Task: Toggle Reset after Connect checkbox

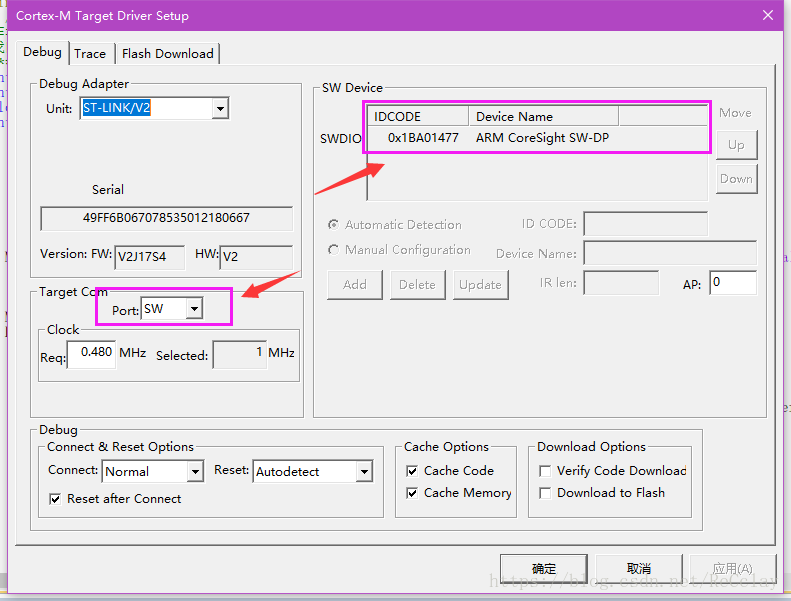Action: pyautogui.click(x=55, y=499)
